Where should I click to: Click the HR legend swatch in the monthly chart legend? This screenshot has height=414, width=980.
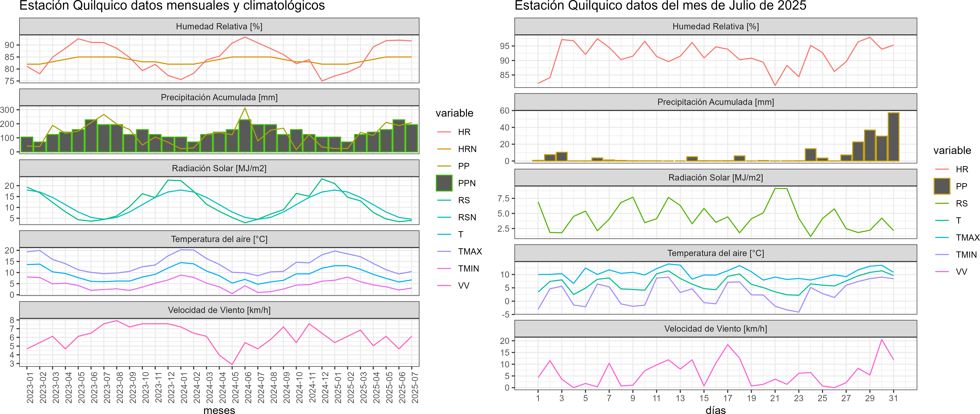click(444, 132)
